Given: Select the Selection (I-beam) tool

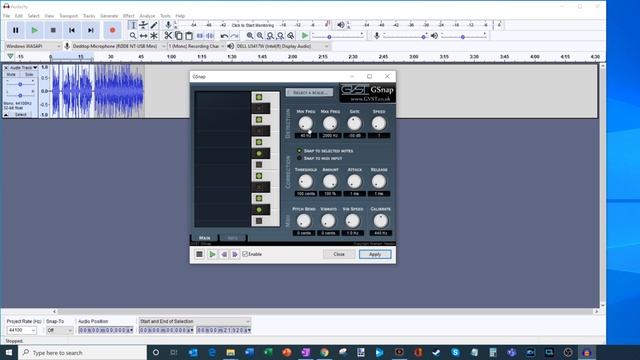Looking at the screenshot, I should coord(133,25).
